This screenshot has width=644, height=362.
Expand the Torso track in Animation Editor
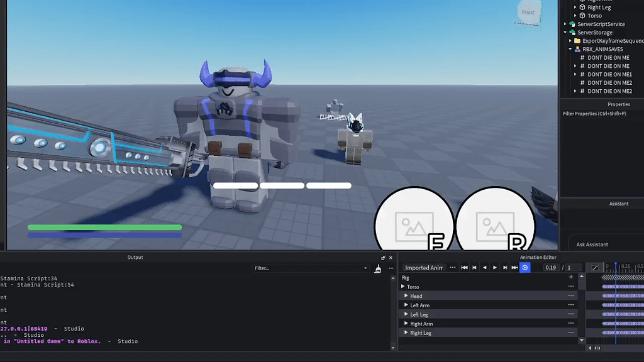[403, 287]
